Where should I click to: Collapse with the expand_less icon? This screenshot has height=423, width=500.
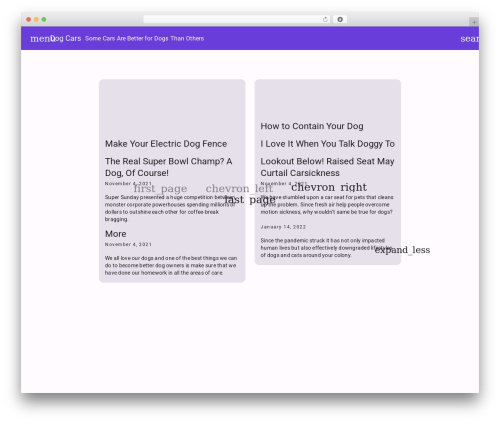coord(402,250)
